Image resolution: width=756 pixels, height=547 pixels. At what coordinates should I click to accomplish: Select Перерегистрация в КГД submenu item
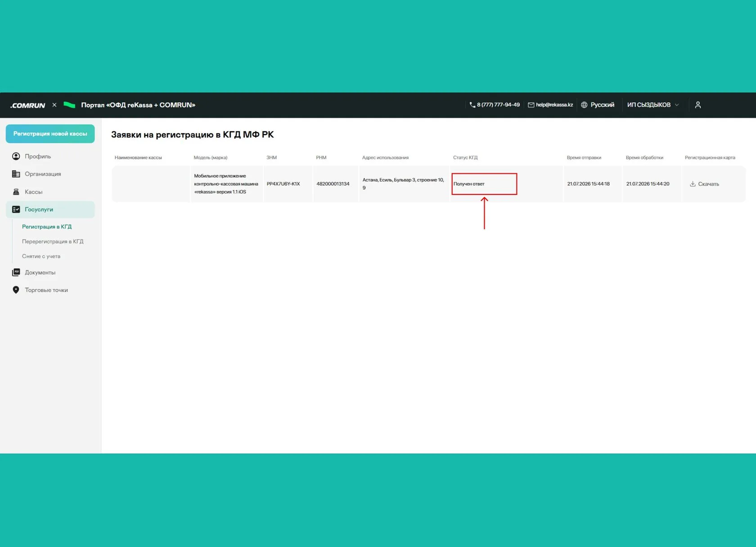(x=53, y=241)
